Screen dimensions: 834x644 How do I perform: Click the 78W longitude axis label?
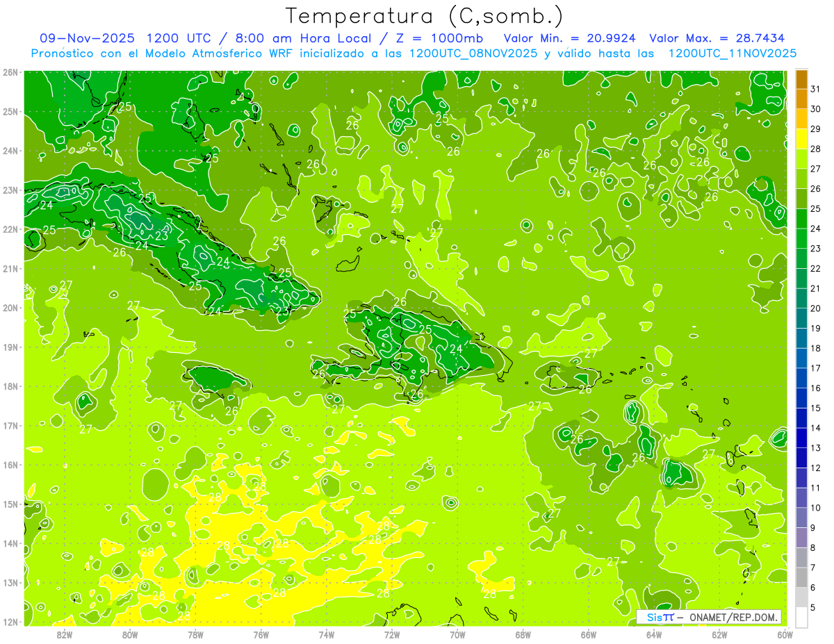click(x=195, y=635)
